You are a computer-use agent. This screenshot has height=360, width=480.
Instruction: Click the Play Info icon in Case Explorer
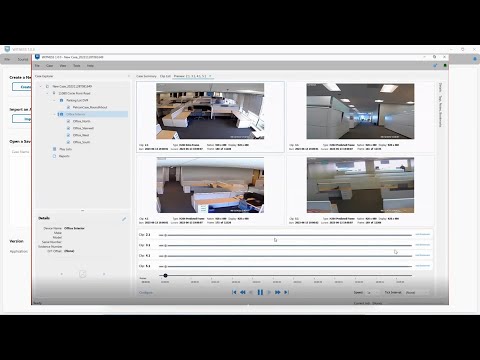[x=54, y=149]
